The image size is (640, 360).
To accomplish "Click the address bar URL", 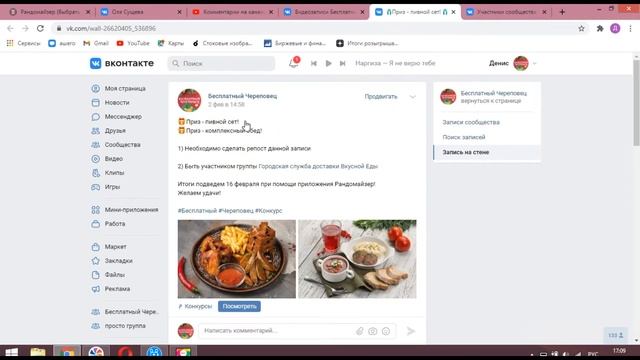I will point(111,28).
